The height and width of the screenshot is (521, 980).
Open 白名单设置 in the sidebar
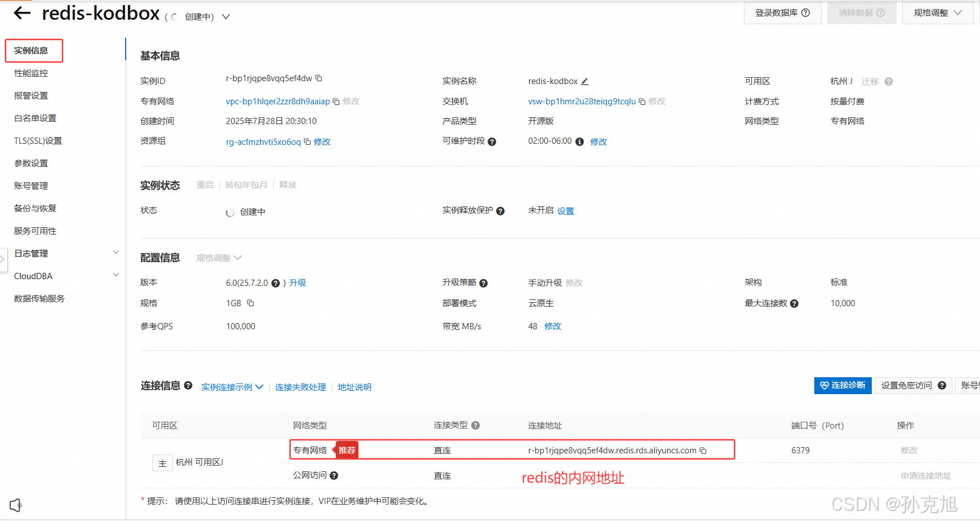pos(35,118)
